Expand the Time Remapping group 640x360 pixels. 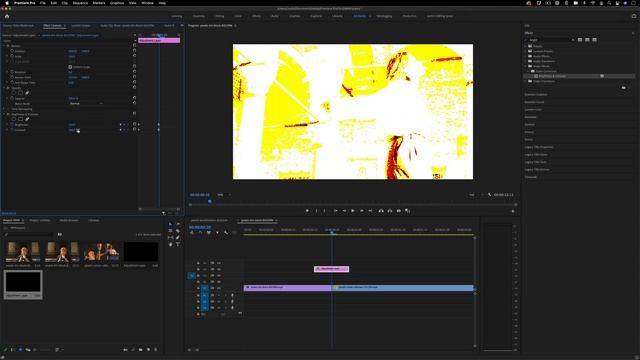4,109
